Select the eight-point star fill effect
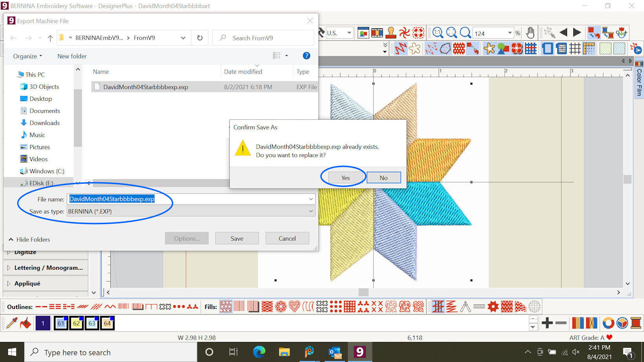The width and height of the screenshot is (644, 362). [493, 307]
